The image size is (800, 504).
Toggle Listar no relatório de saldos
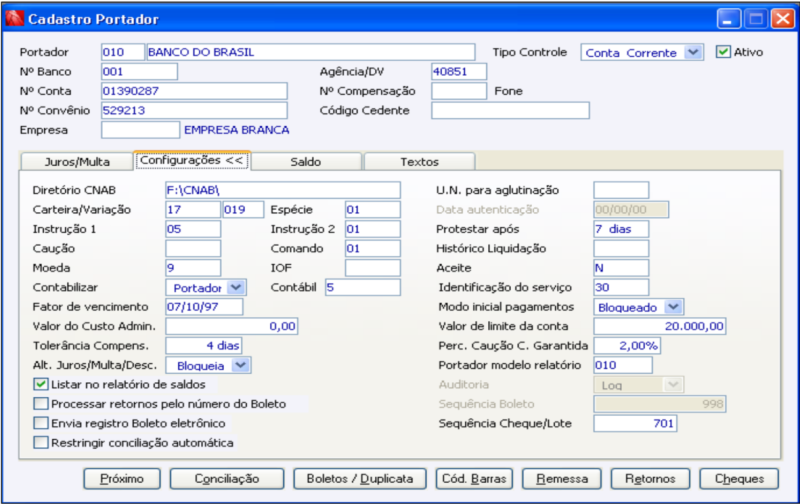coord(41,384)
